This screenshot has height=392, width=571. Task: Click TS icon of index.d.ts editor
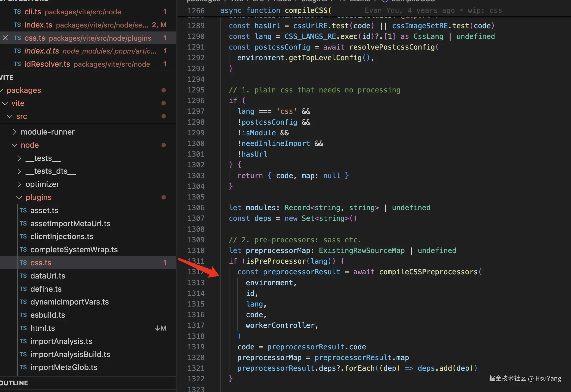tap(17, 51)
